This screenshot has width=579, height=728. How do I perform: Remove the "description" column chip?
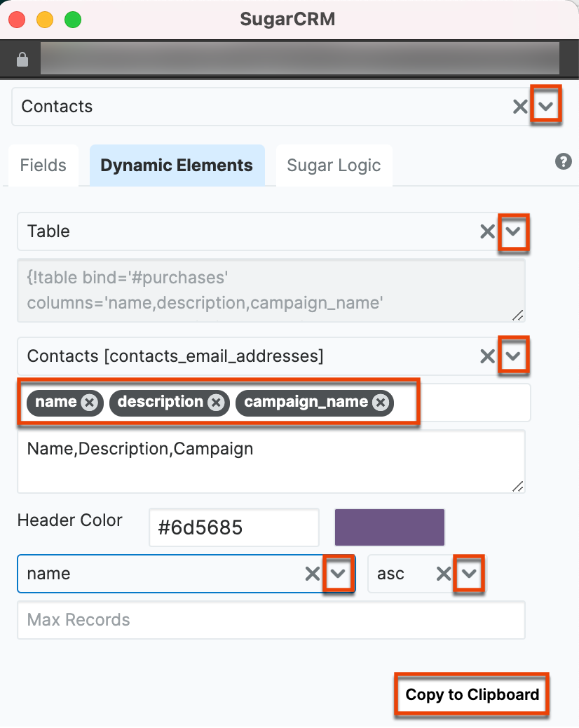(x=216, y=402)
